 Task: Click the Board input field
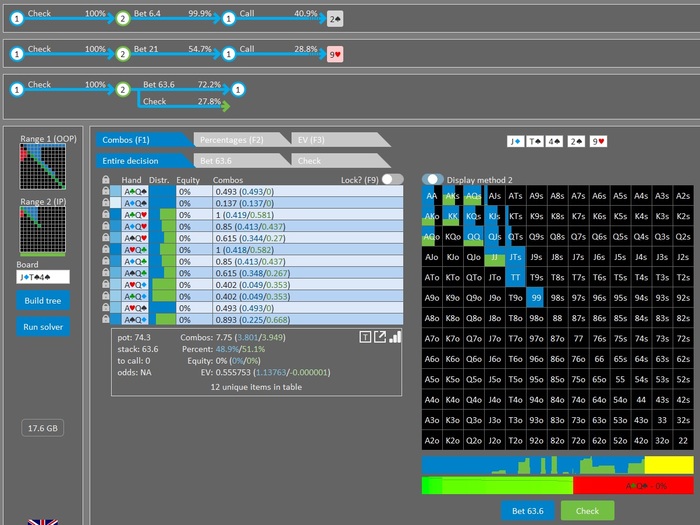(x=43, y=277)
